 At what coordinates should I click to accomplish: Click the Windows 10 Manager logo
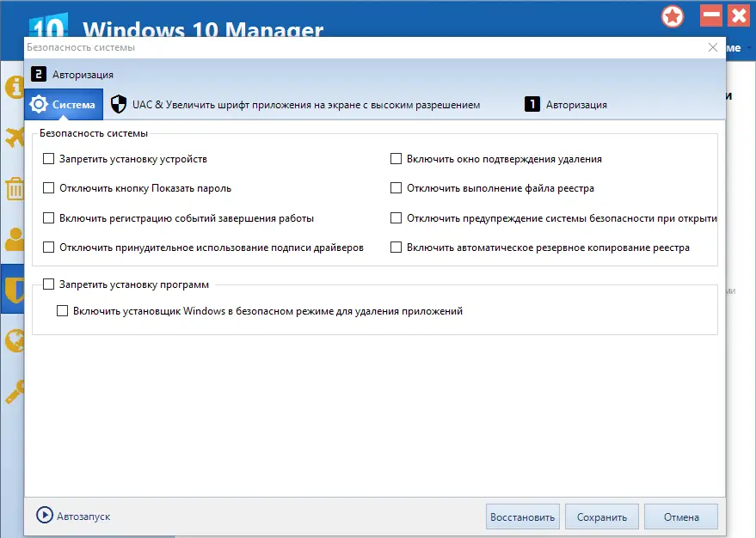coord(48,25)
